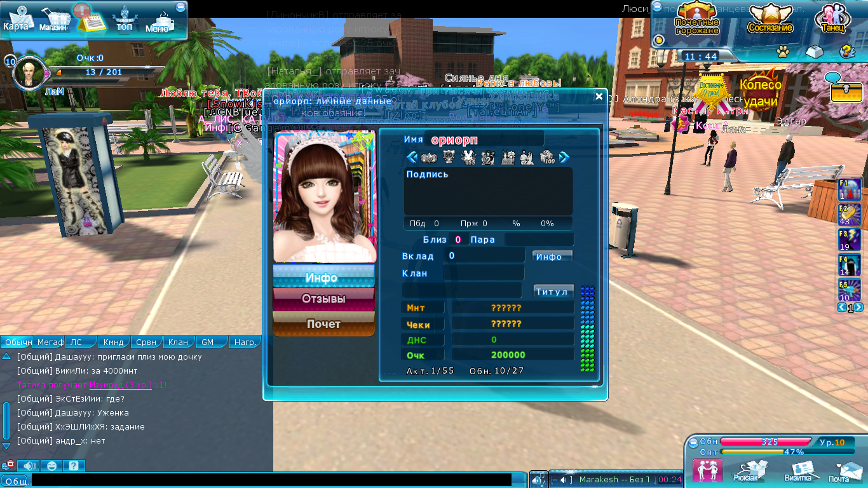Switch to Инфо profile tab
This screenshot has width=868, height=488.
(323, 277)
